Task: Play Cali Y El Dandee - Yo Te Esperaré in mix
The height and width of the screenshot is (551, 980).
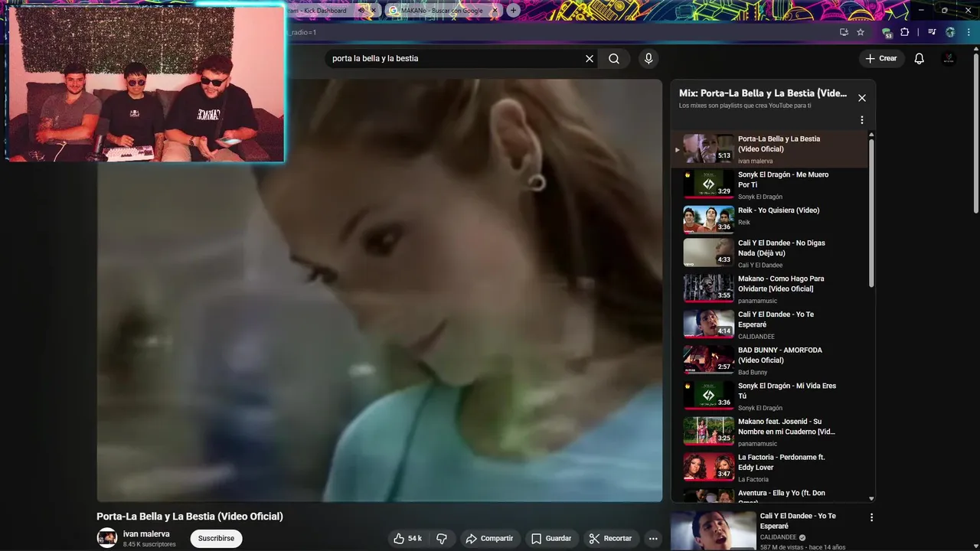Action: (x=708, y=324)
